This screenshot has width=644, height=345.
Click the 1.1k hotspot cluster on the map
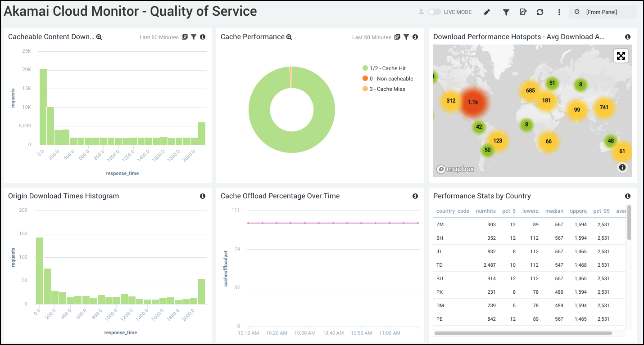[473, 102]
